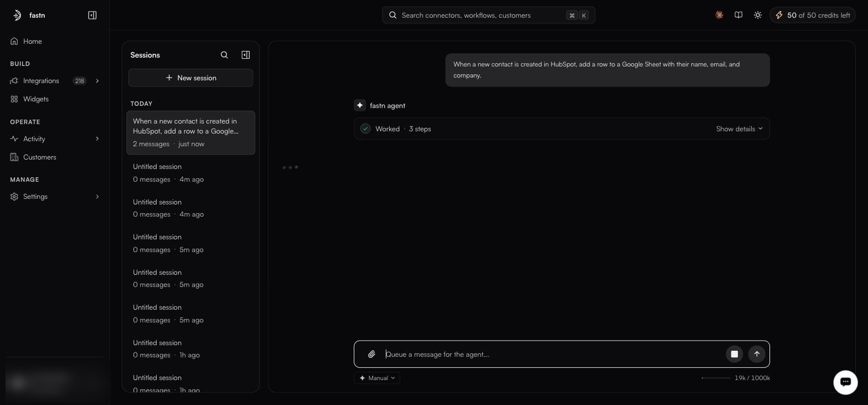Click the Worked green checkmark icon

(x=365, y=129)
